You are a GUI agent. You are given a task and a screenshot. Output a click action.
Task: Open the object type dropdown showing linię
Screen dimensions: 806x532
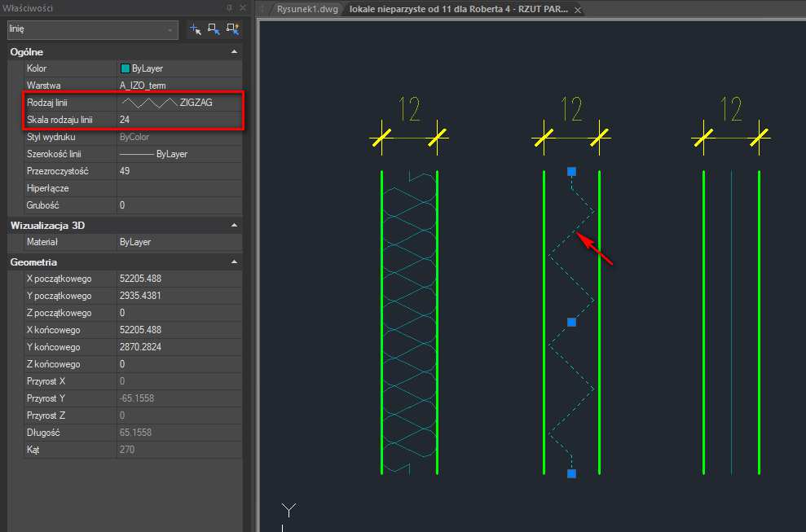(91, 29)
